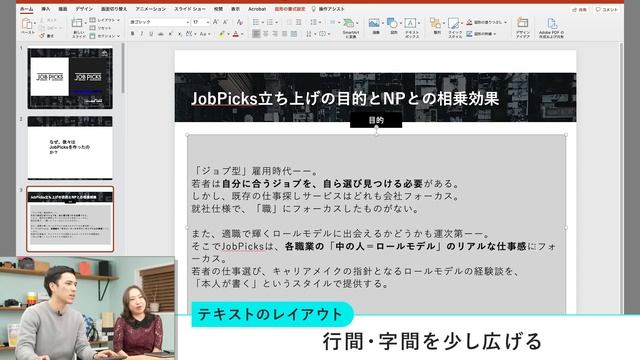Select slide 2 thumbnail in slide panel
The image size is (640, 360).
[70, 147]
